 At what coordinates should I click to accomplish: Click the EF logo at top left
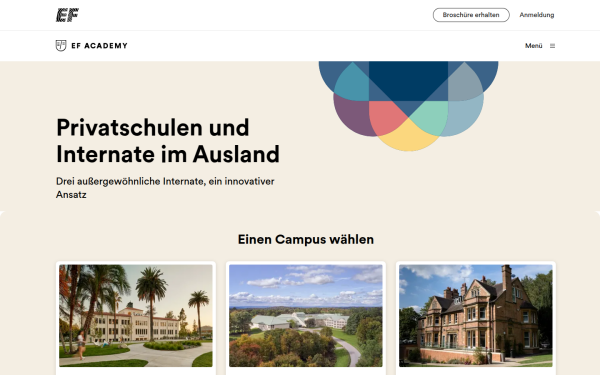[x=67, y=15]
